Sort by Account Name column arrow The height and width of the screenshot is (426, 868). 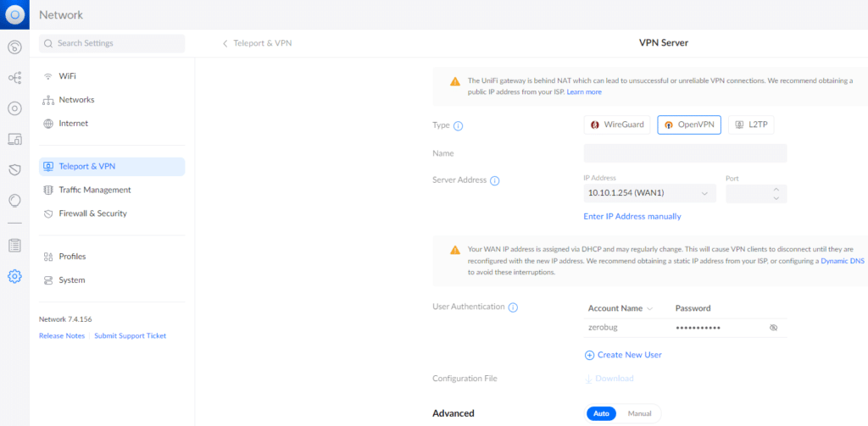coord(650,308)
